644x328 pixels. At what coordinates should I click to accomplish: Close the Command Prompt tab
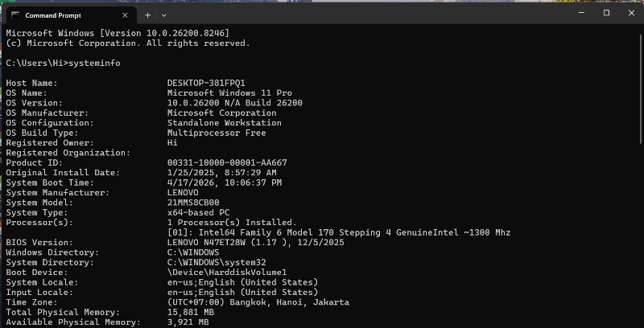point(124,14)
